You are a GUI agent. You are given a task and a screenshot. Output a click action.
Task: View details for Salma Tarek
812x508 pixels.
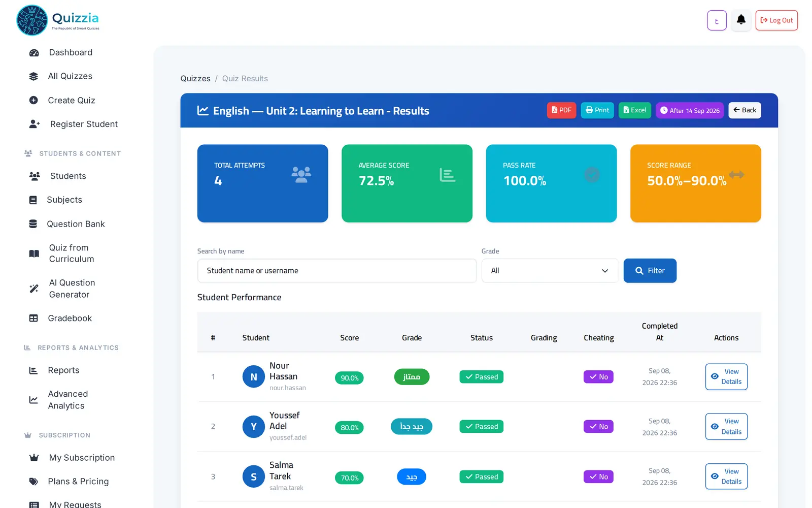(726, 477)
